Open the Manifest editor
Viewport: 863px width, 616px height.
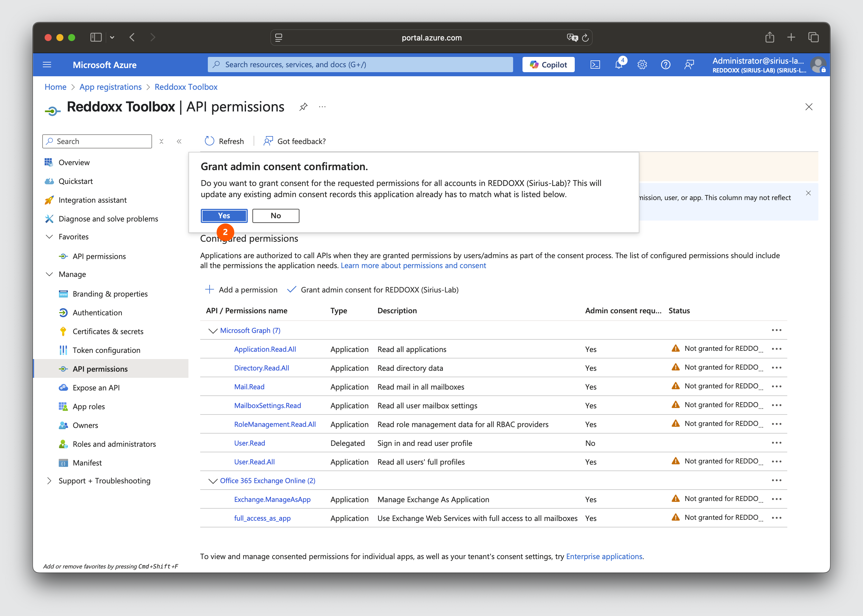(x=87, y=463)
